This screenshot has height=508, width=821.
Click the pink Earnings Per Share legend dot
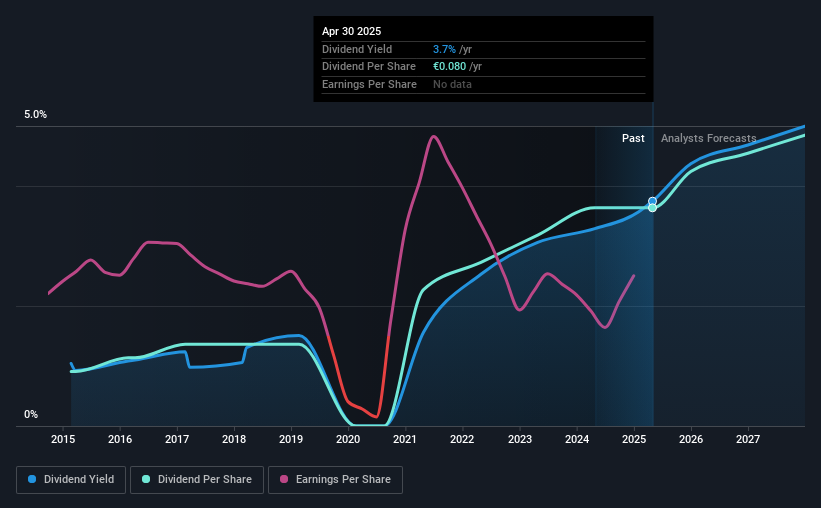pos(284,479)
